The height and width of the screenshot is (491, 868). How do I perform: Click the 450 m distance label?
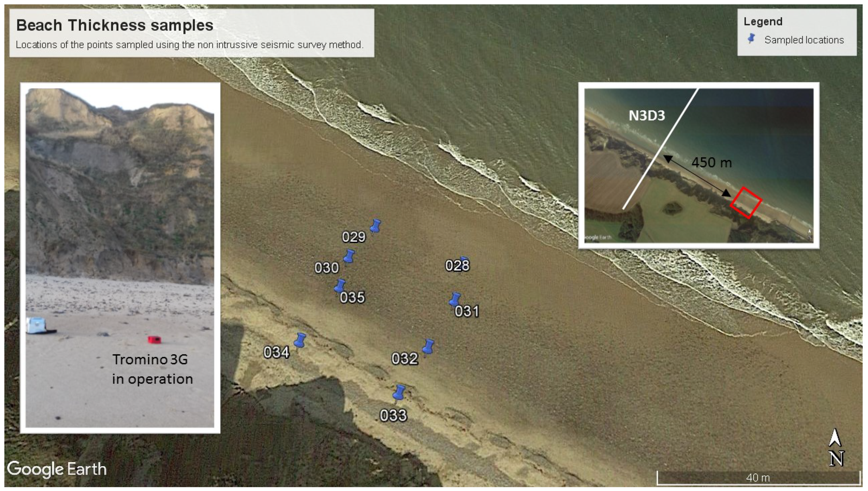coord(712,163)
